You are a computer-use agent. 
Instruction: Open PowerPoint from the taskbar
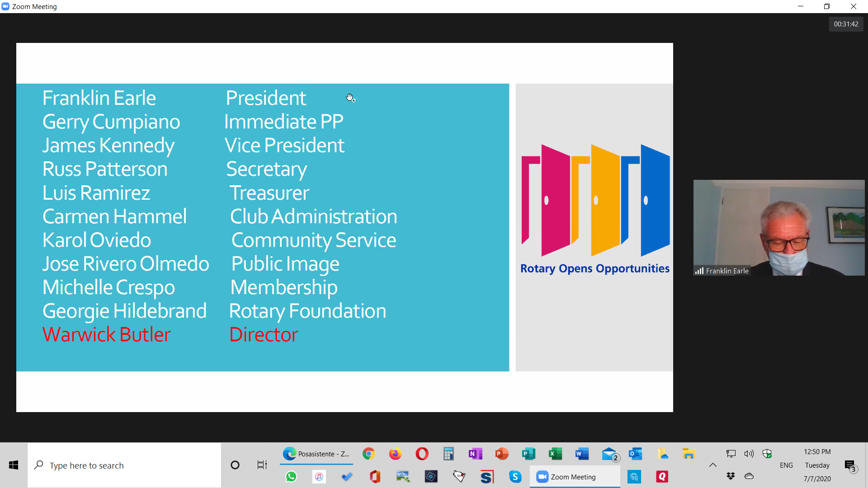[502, 454]
